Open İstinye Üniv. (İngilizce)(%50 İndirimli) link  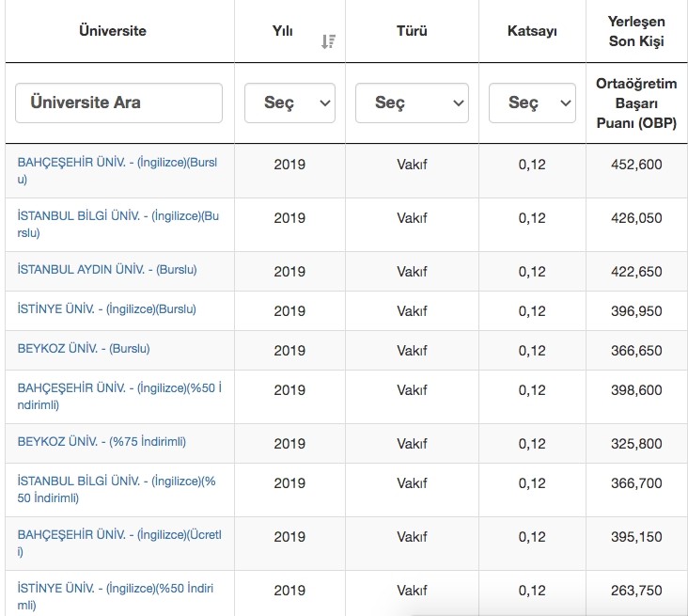coord(116,596)
